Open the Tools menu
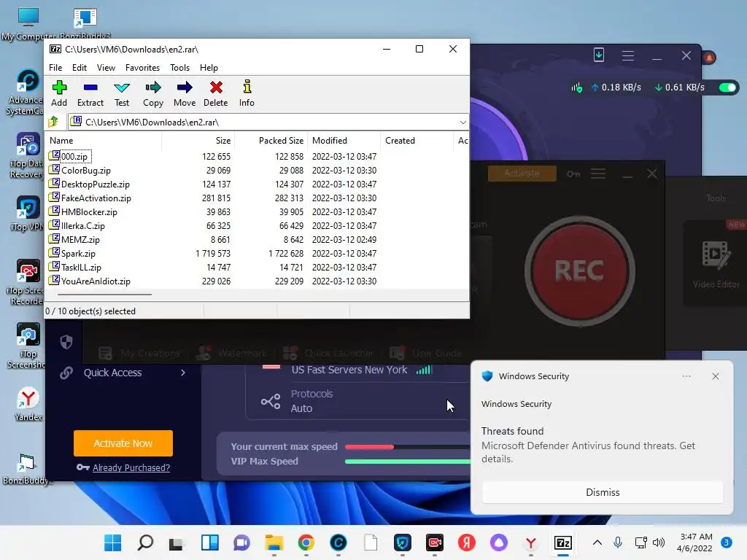Screen dimensions: 747x560 coord(179,68)
